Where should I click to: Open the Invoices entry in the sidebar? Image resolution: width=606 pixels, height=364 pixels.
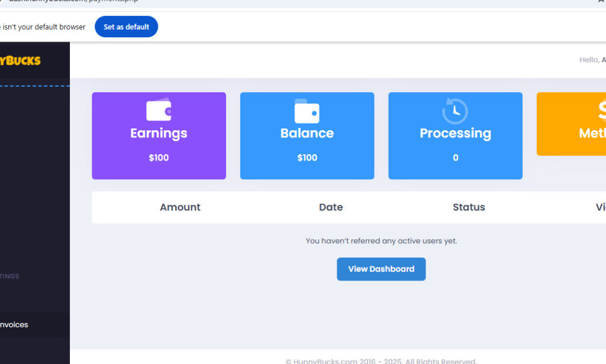click(x=15, y=324)
